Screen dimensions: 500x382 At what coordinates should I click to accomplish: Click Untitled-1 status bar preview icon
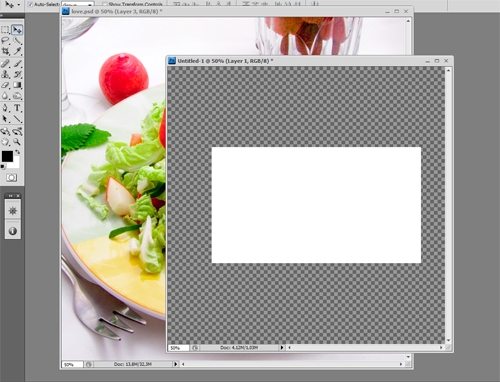click(195, 348)
